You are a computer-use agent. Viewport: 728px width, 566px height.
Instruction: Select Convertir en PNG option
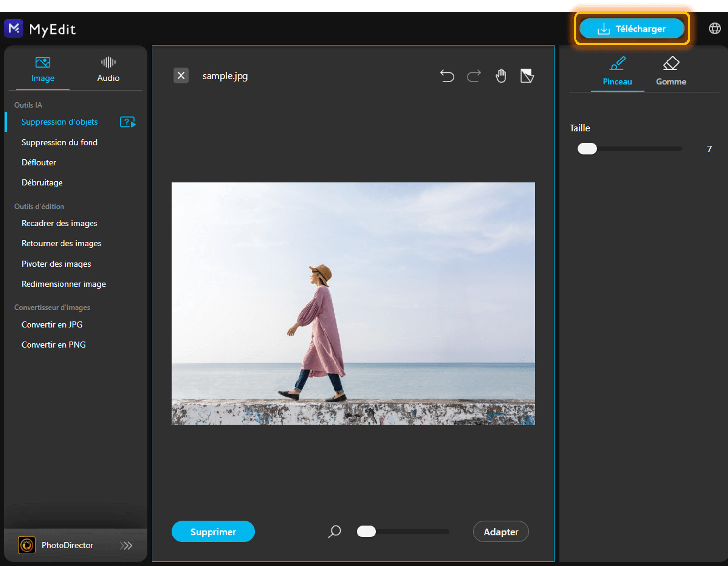[x=53, y=344]
